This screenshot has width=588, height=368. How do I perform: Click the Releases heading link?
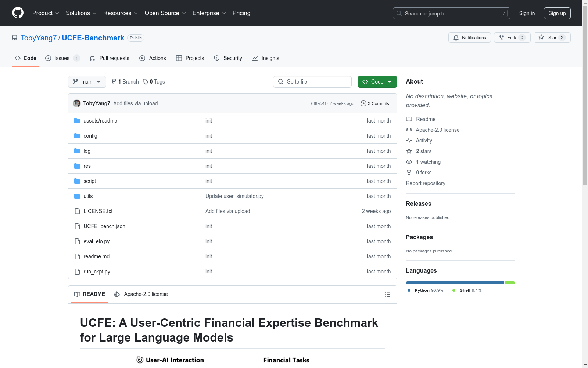419,204
